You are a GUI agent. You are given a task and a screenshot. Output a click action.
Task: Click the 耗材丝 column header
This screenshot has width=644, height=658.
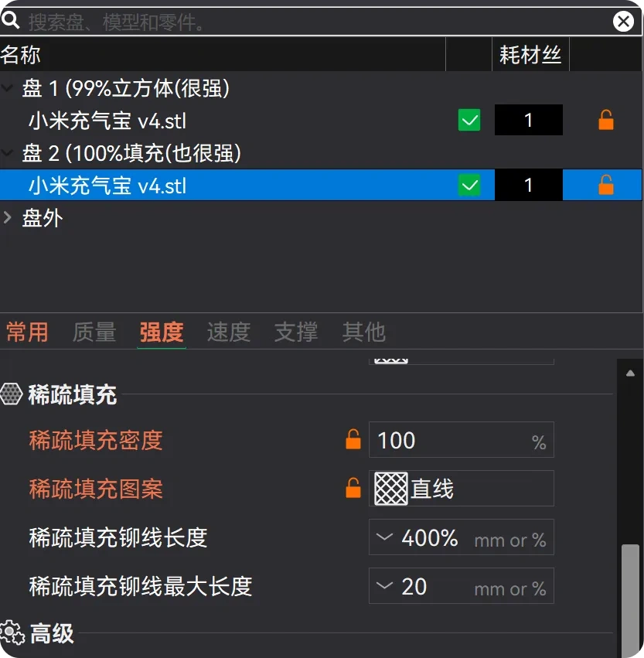tap(530, 55)
